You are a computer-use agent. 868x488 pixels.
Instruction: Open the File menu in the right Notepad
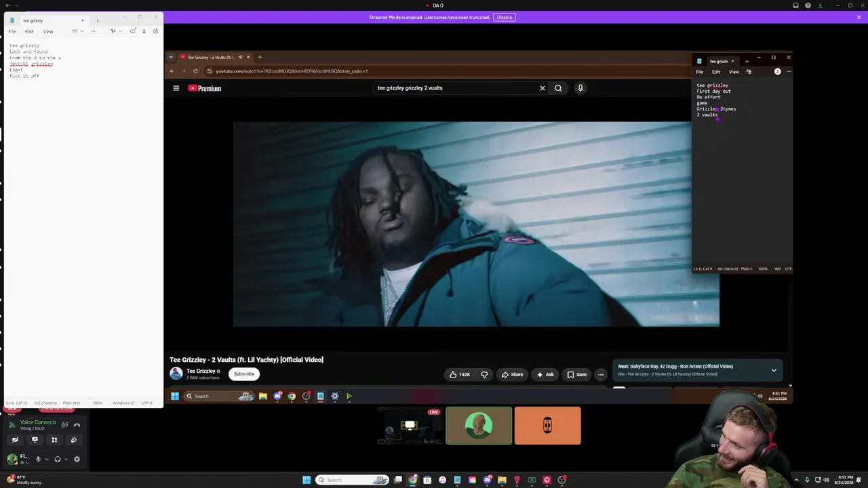point(700,72)
